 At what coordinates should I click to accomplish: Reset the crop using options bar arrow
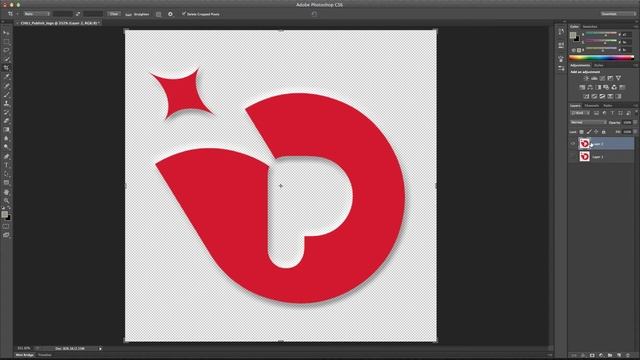click(x=314, y=14)
